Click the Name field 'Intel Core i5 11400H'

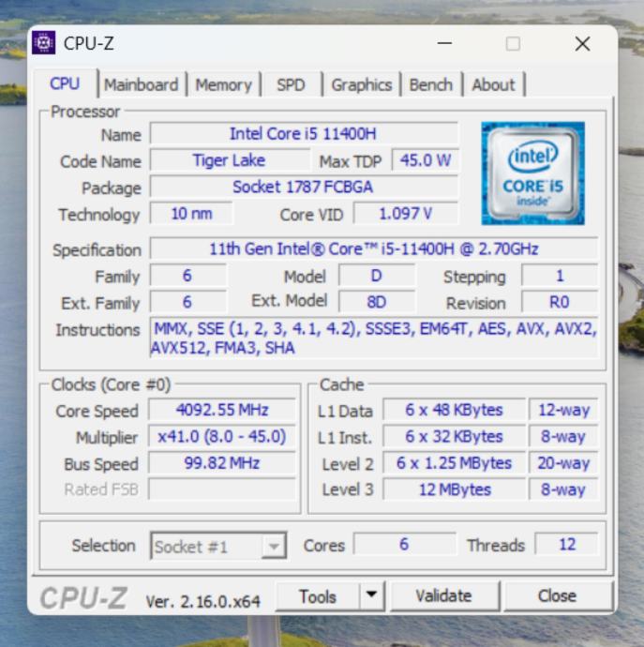click(304, 134)
